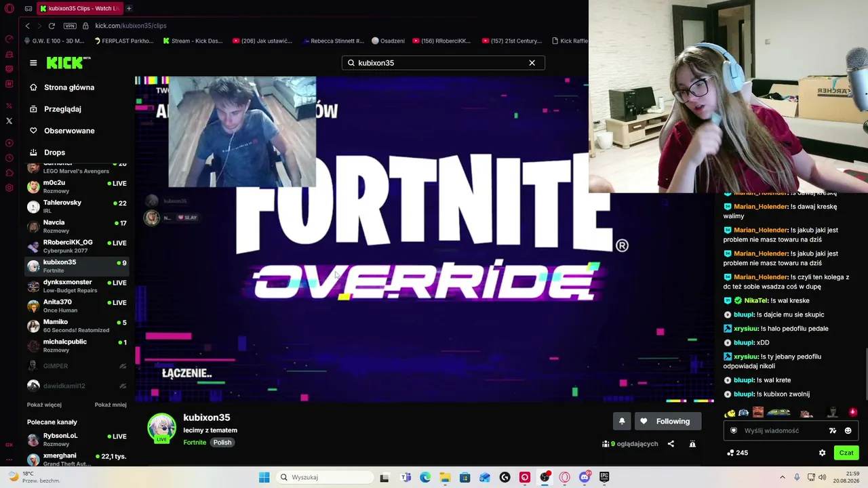Expand list with Pokaż więcej
868x488 pixels.
point(44,405)
